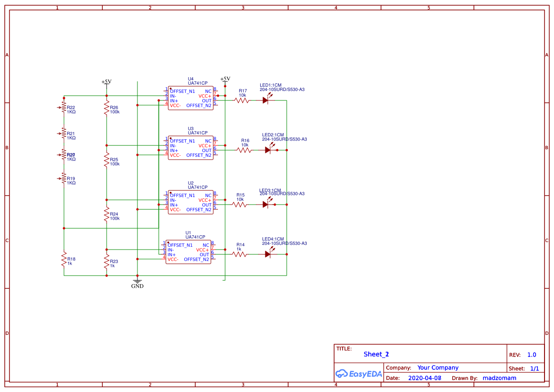The image size is (554, 392).
Task: Click the madzomam author name
Action: [x=499, y=378]
